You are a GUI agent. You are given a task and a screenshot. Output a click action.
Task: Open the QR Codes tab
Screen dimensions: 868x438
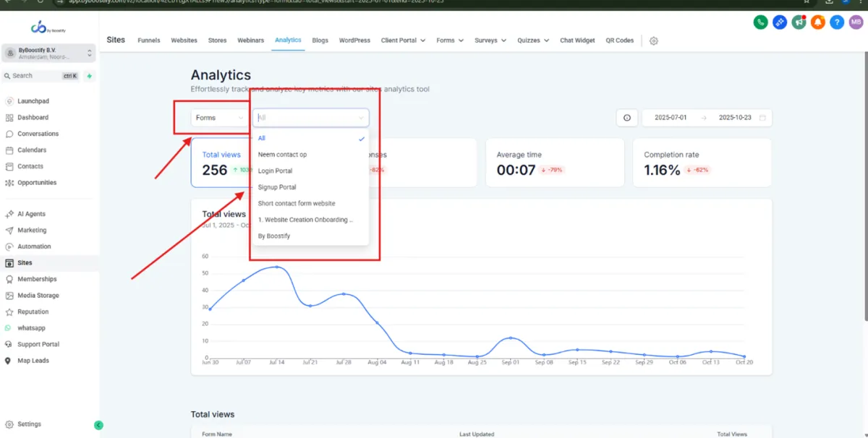[619, 40]
